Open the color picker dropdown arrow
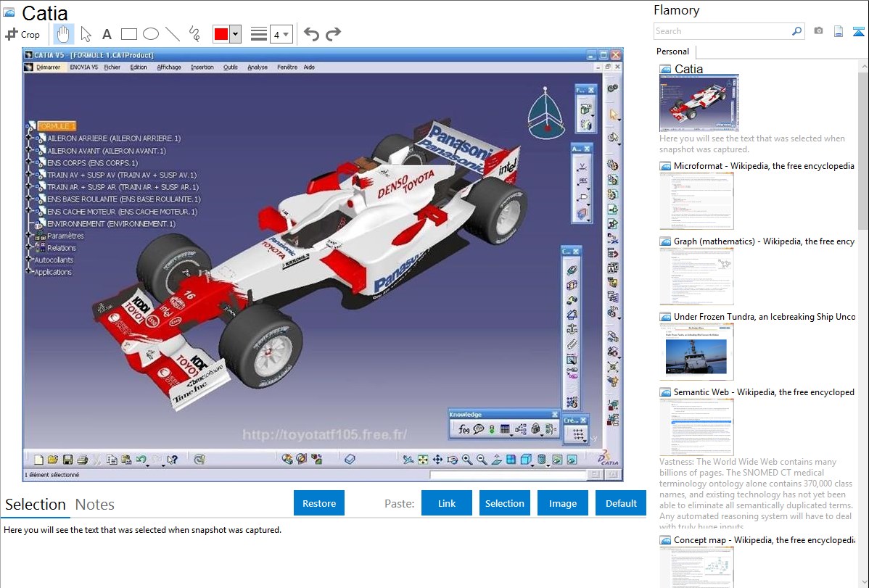The image size is (869, 588). click(235, 34)
